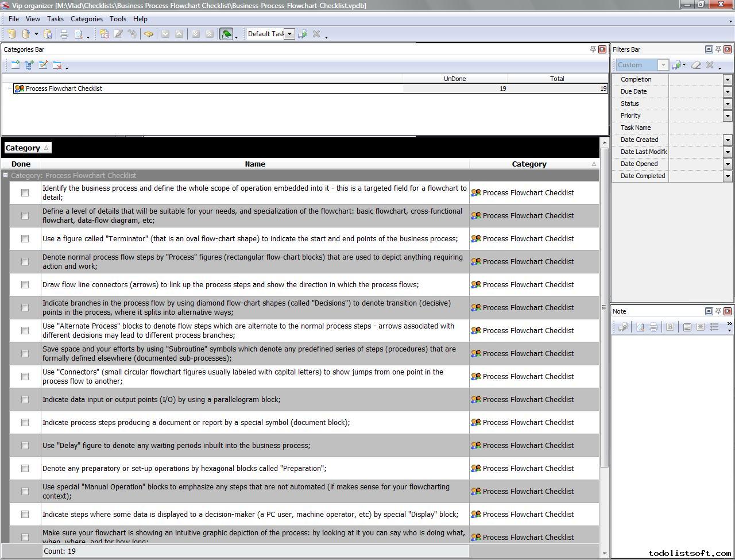The height and width of the screenshot is (560, 735).
Task: Check the 'Identify the business process' task
Action: pyautogui.click(x=25, y=193)
